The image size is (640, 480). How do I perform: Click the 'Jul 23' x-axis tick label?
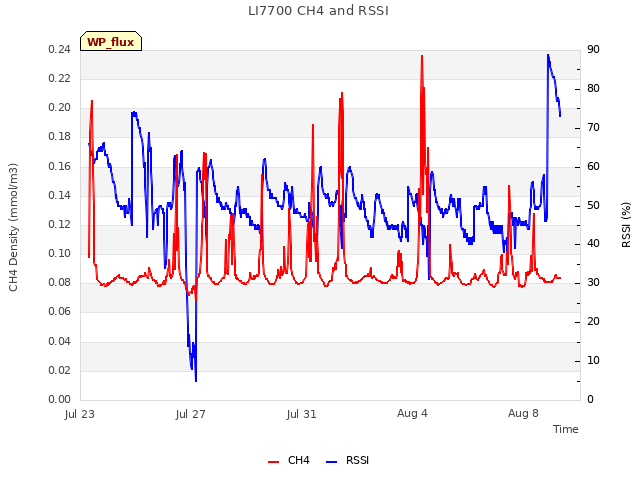pos(80,414)
